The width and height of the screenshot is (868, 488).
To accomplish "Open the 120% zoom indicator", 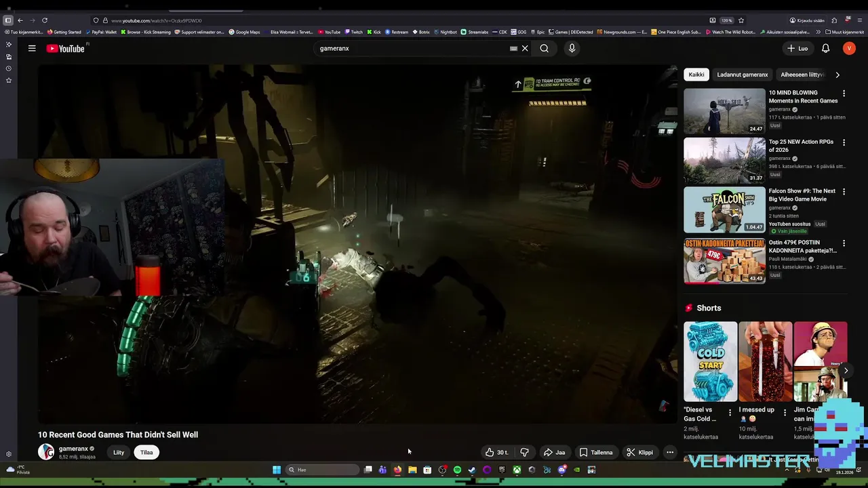I will click(727, 20).
